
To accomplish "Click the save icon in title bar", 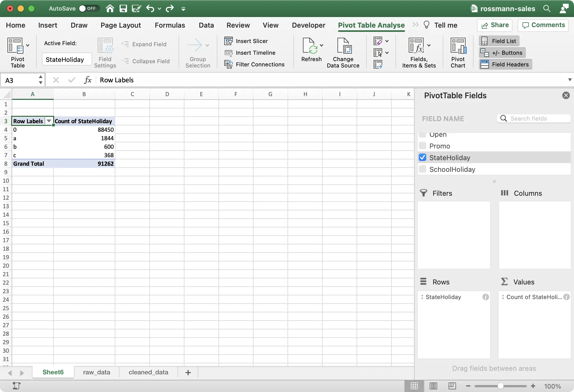I will point(123,8).
